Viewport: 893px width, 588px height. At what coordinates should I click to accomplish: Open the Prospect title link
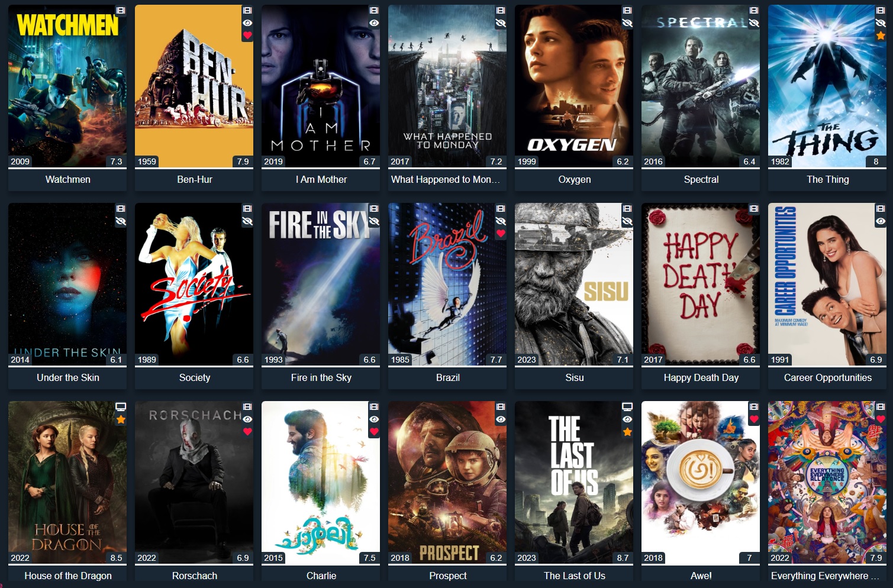tap(448, 576)
